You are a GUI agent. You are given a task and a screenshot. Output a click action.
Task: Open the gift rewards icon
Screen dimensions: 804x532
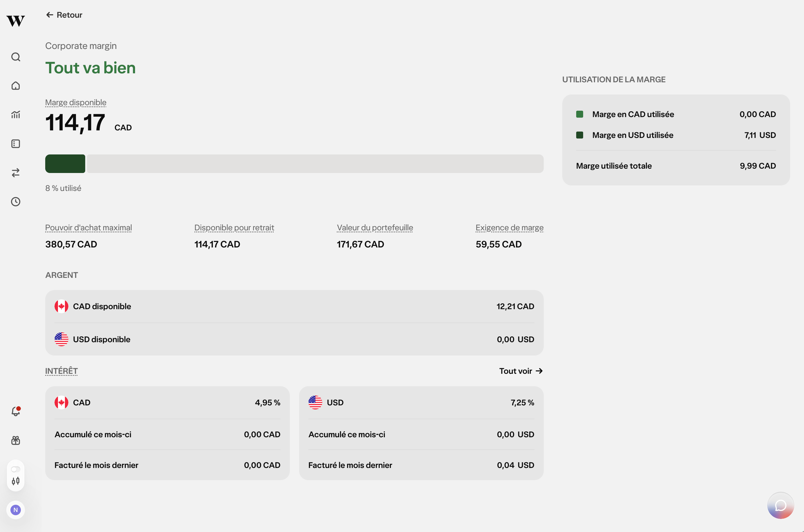pos(16,440)
